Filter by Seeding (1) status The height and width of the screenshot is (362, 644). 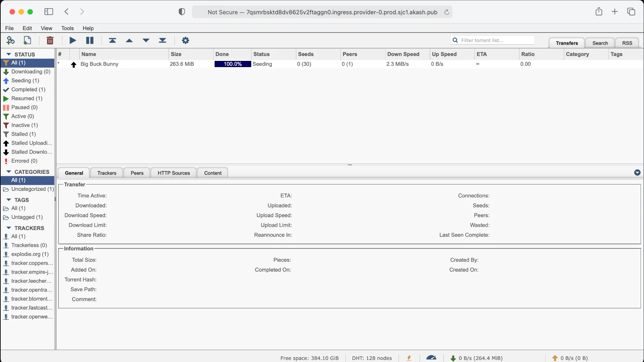(25, 80)
